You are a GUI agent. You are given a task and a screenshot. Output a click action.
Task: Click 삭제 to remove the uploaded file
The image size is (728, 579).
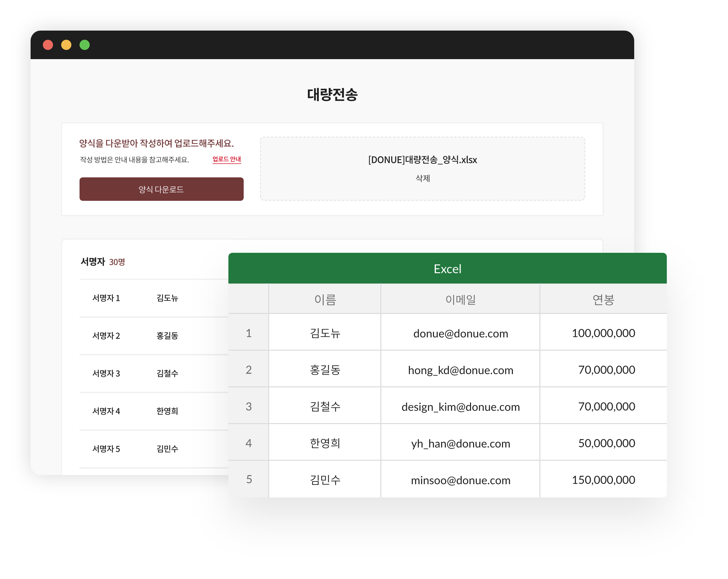(422, 178)
